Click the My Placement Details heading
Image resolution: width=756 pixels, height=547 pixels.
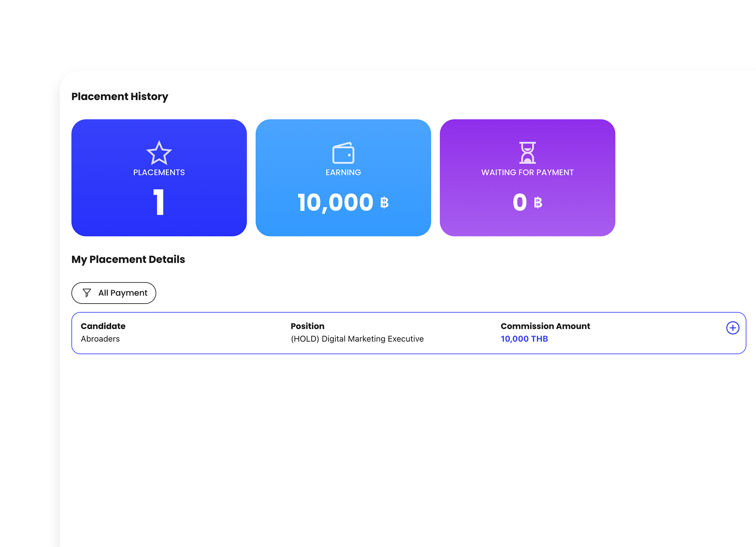coord(128,259)
